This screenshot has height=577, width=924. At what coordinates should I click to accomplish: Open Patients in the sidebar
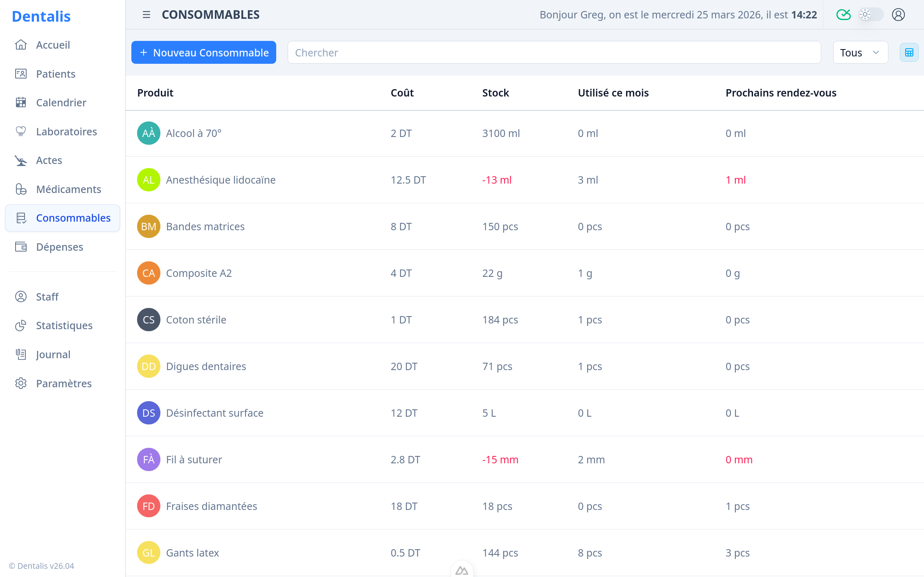pos(56,74)
